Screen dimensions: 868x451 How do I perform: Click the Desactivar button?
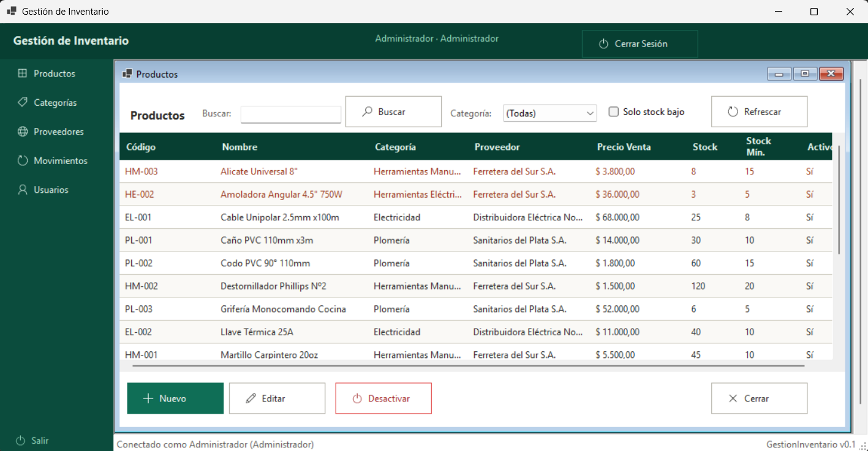pos(383,398)
